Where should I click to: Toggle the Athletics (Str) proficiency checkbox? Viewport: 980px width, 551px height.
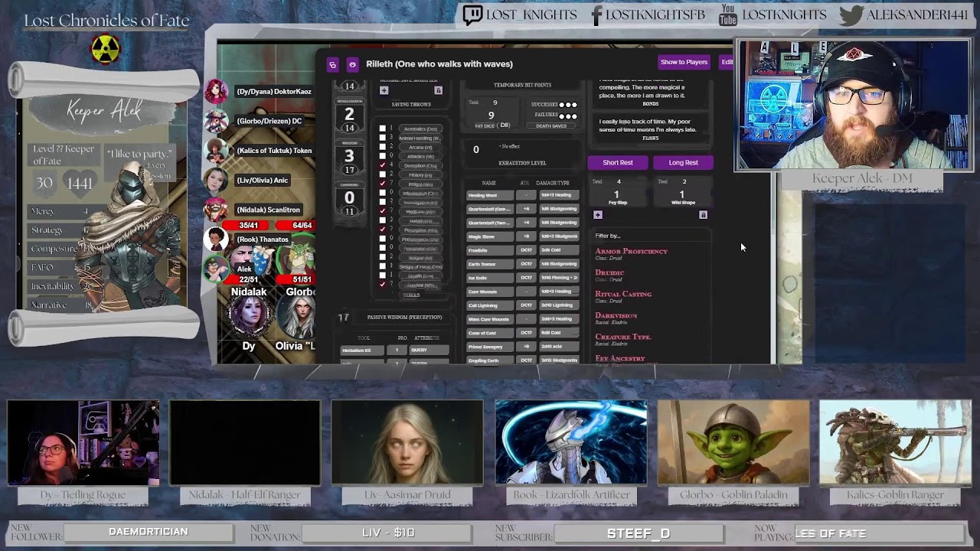(x=382, y=156)
